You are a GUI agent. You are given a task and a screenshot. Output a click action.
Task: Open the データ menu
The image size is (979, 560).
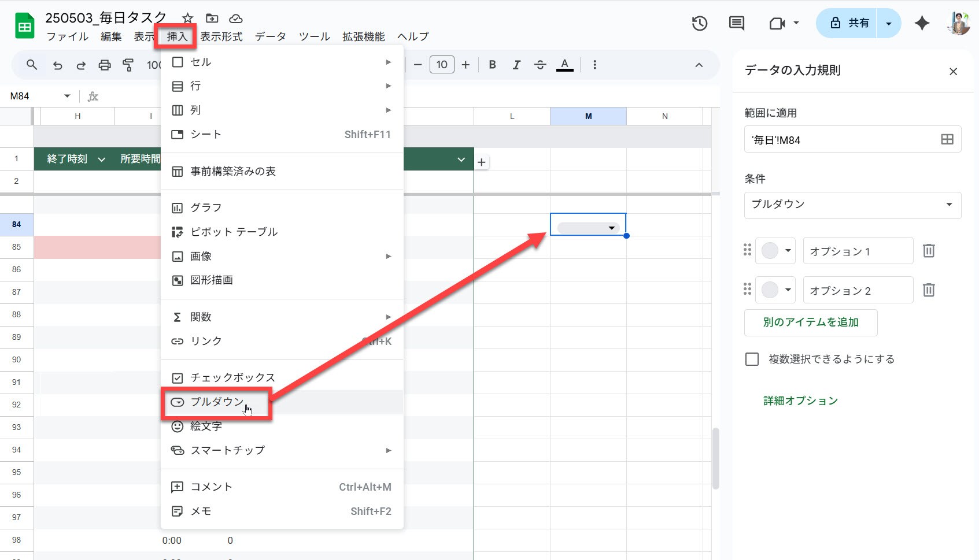tap(270, 36)
